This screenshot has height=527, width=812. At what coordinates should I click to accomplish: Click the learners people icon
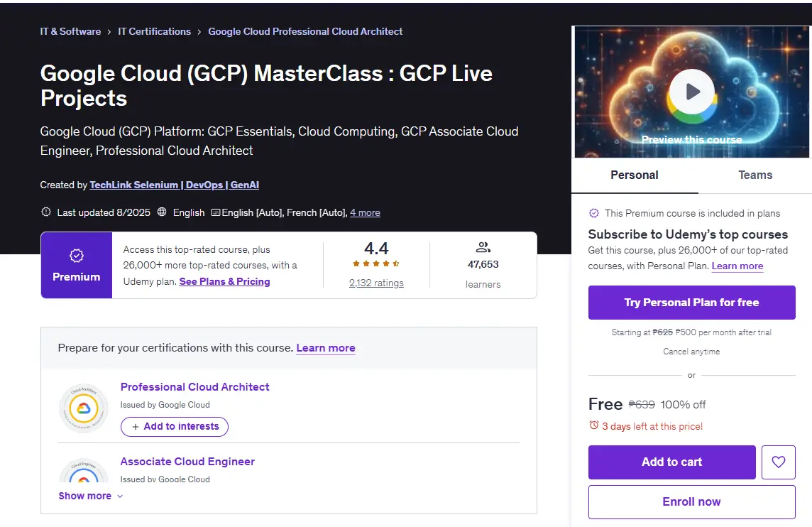(483, 247)
